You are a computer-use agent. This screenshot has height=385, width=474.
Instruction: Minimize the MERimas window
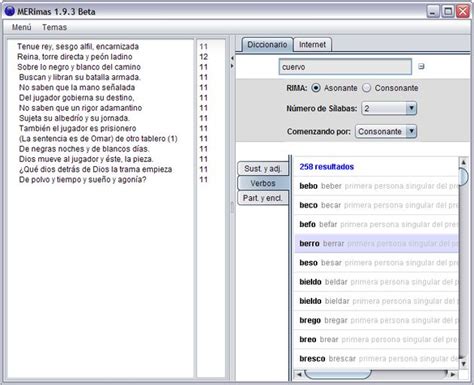[433, 12]
